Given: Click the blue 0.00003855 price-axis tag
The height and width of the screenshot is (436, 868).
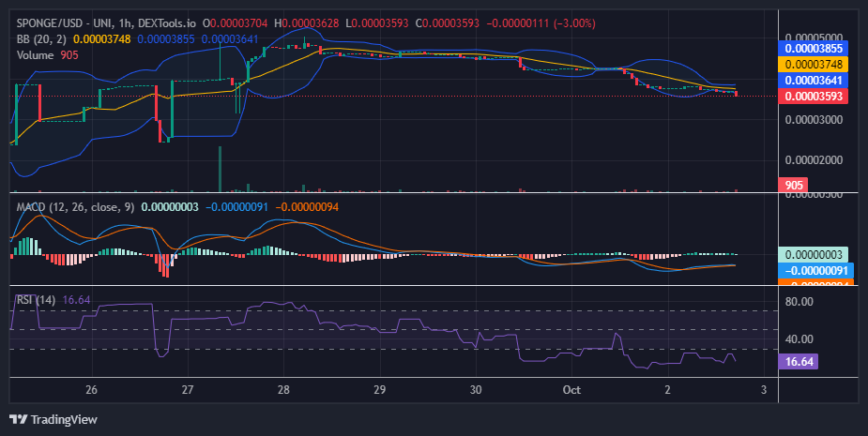Looking at the screenshot, I should [814, 48].
